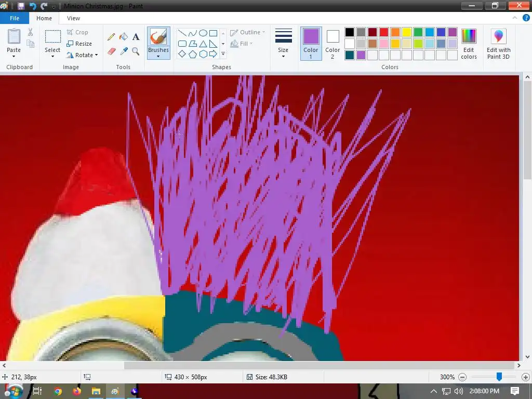
Task: Open Customize Quick Access Toolbar dropdown
Action: click(x=54, y=6)
